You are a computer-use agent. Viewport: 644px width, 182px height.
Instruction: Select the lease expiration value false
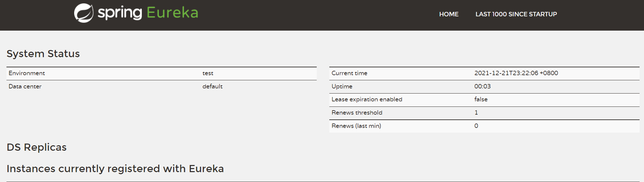(481, 99)
